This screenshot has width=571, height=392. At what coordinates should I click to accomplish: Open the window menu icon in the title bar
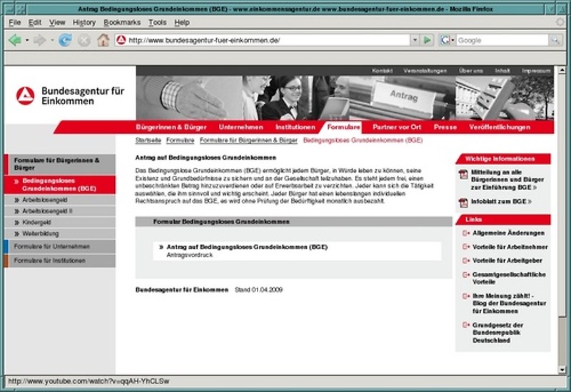pos(9,9)
